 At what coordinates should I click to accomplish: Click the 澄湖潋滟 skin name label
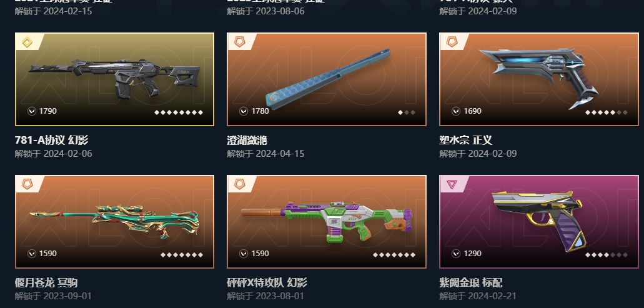247,140
